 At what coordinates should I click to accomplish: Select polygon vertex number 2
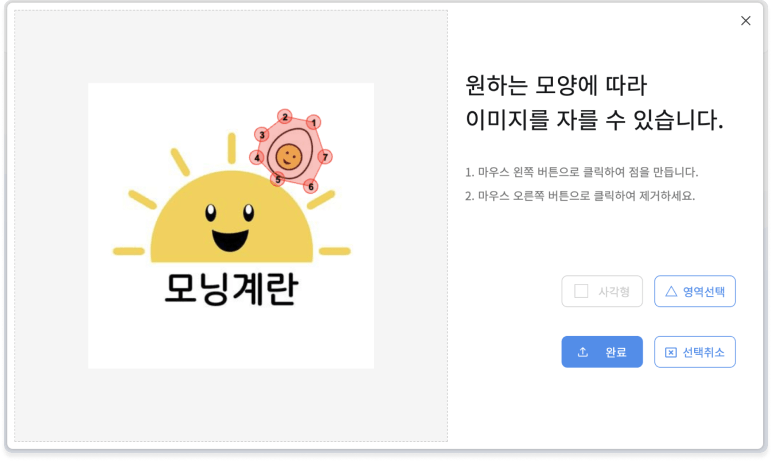point(285,116)
